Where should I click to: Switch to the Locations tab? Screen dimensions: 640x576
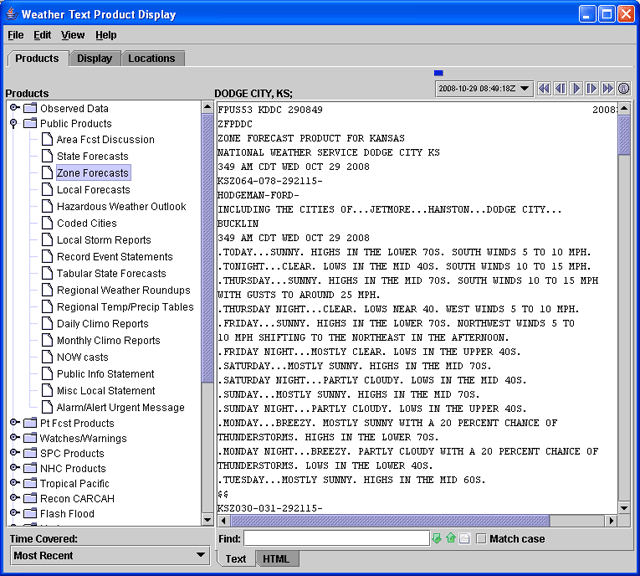tap(152, 59)
